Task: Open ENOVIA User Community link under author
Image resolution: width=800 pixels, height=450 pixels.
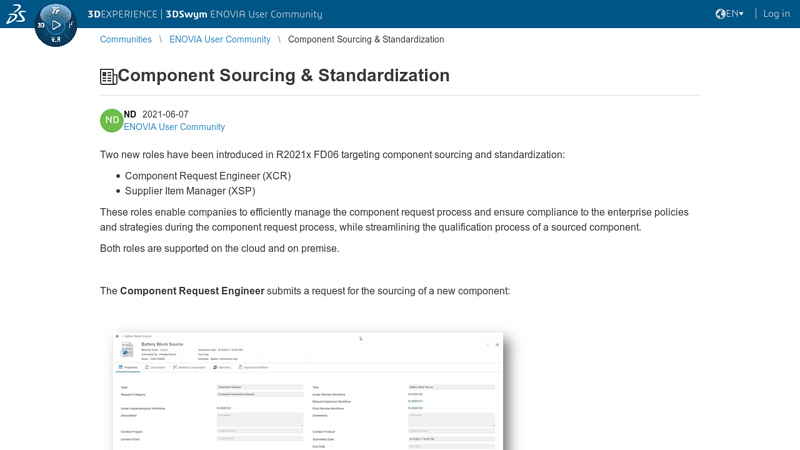Action: pyautogui.click(x=174, y=127)
